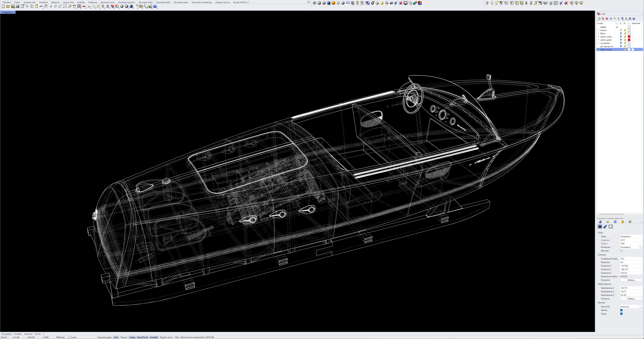Enable the Bloccato checkbox
The width and height of the screenshot is (644, 339).
pyautogui.click(x=621, y=251)
